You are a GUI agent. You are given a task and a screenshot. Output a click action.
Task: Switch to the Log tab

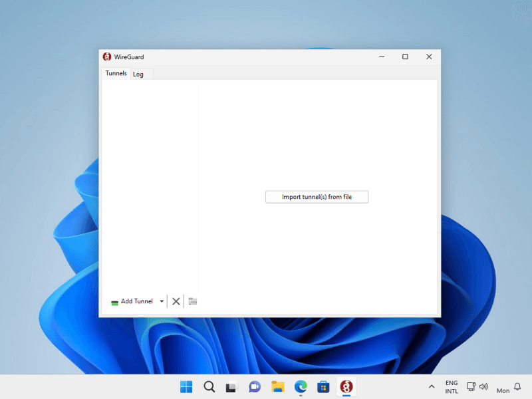click(138, 74)
